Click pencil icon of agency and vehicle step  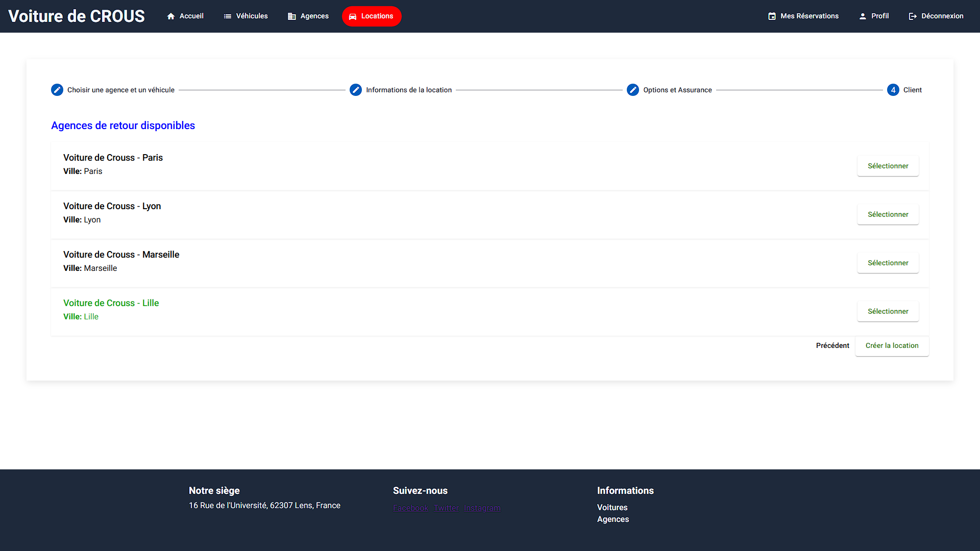57,90
